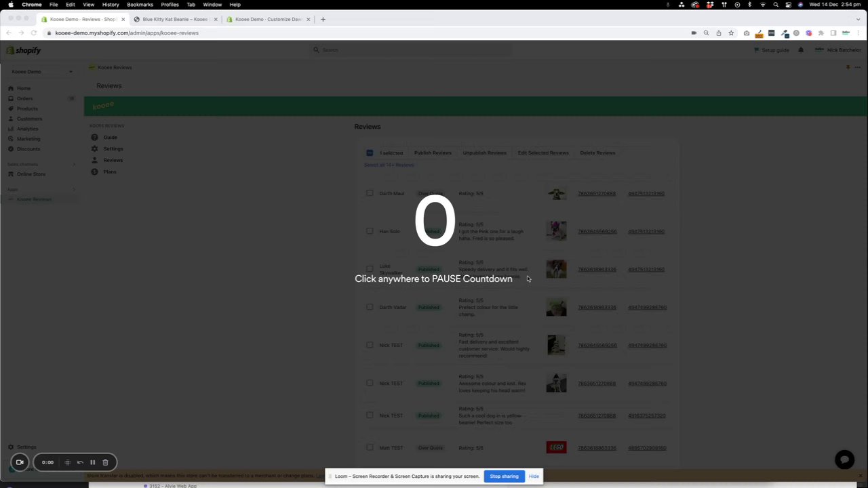Open Discounts in the Shopify sidebar
Image resolution: width=868 pixels, height=488 pixels.
pos(28,149)
